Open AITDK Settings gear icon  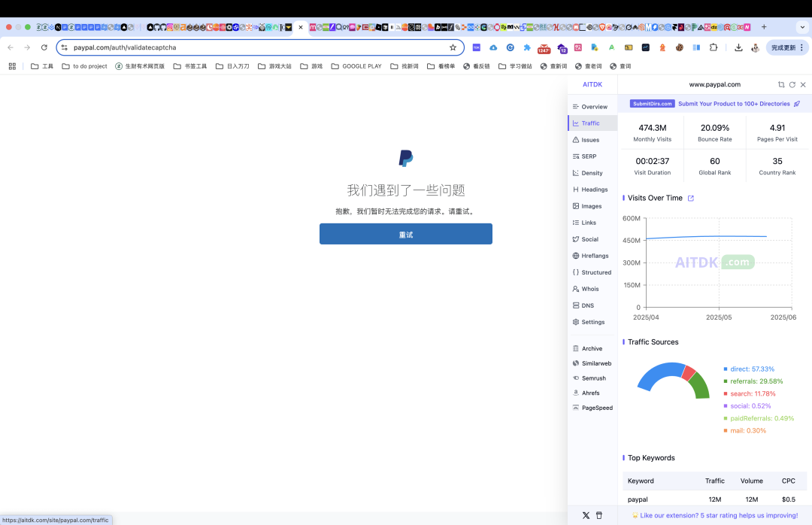pos(575,323)
